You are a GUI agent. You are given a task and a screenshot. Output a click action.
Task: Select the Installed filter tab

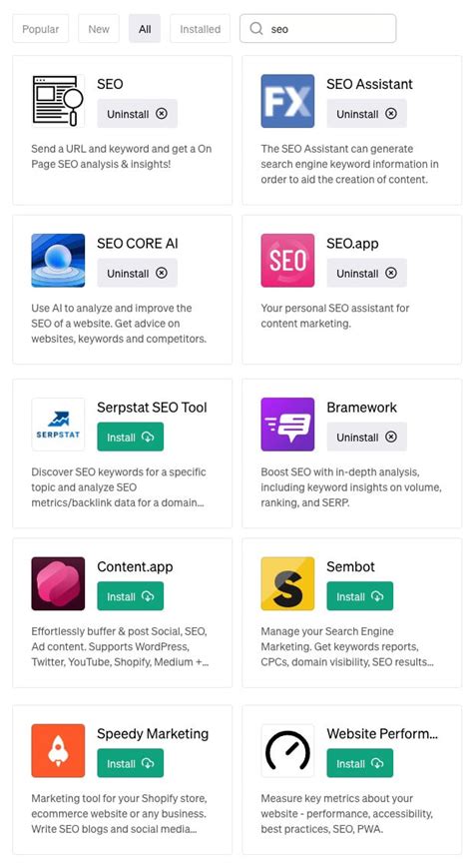pos(201,29)
